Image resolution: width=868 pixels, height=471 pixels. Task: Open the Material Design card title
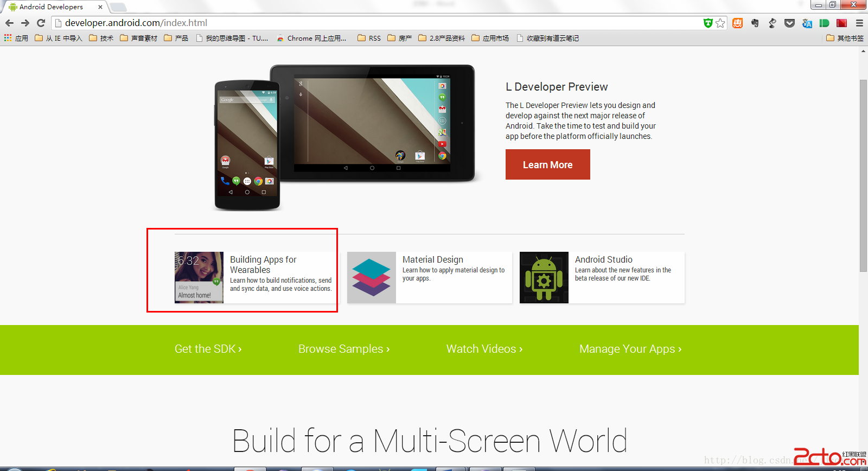pyautogui.click(x=433, y=259)
